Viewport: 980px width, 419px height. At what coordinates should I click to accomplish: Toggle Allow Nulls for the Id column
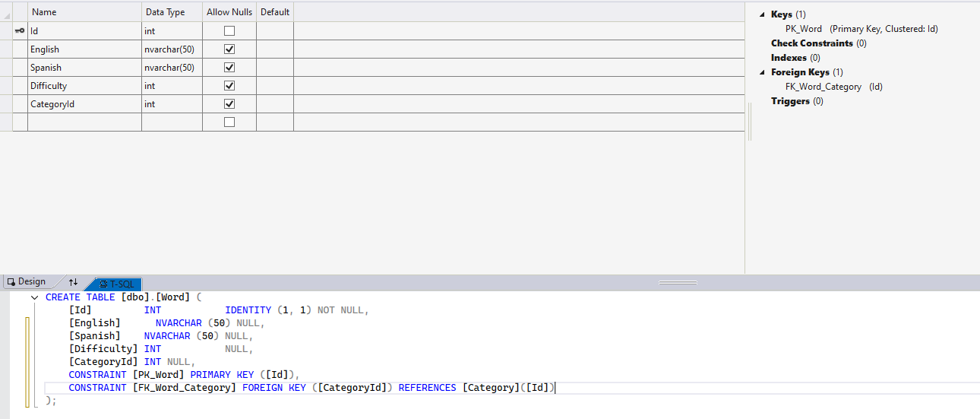(x=229, y=31)
